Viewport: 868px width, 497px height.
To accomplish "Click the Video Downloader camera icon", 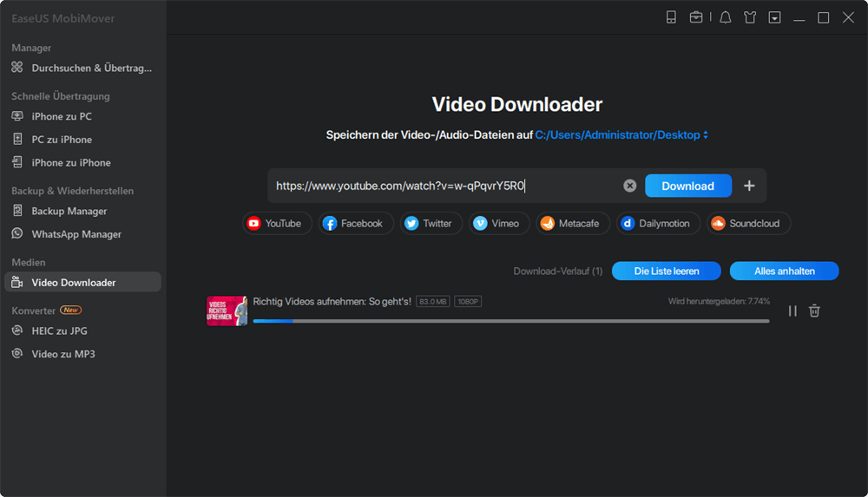I will tap(17, 282).
